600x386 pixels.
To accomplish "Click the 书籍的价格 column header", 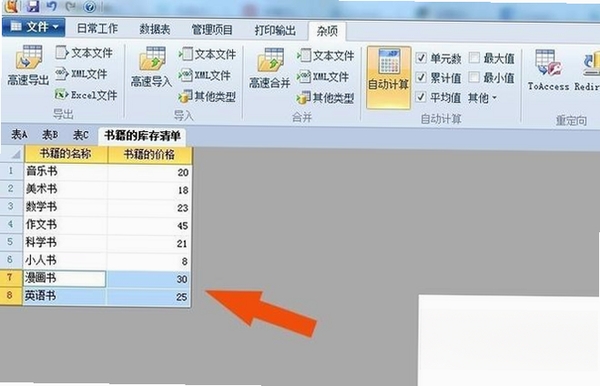I will [150, 155].
